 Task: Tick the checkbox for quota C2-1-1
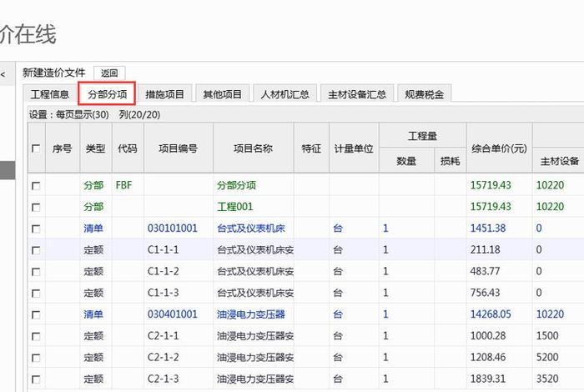click(36, 336)
